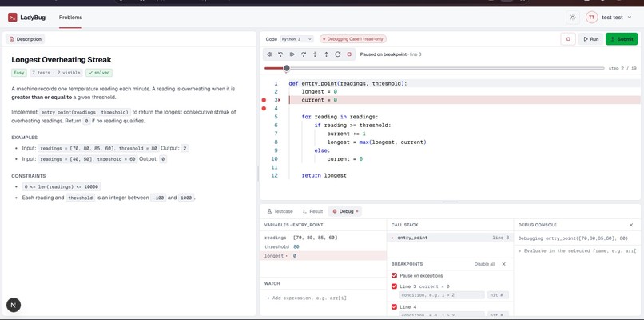Image resolution: width=644 pixels, height=320 pixels.
Task: Remove breakpoint dot on line 4
Action: (264, 109)
